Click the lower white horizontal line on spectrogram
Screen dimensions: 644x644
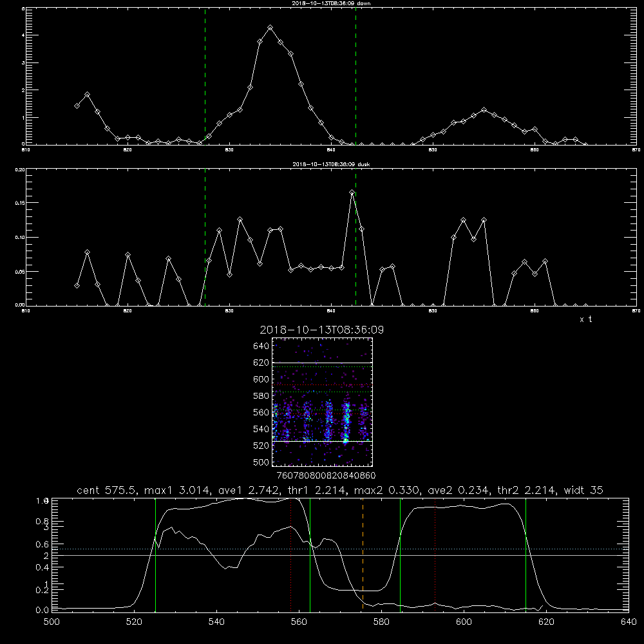[x=323, y=441]
